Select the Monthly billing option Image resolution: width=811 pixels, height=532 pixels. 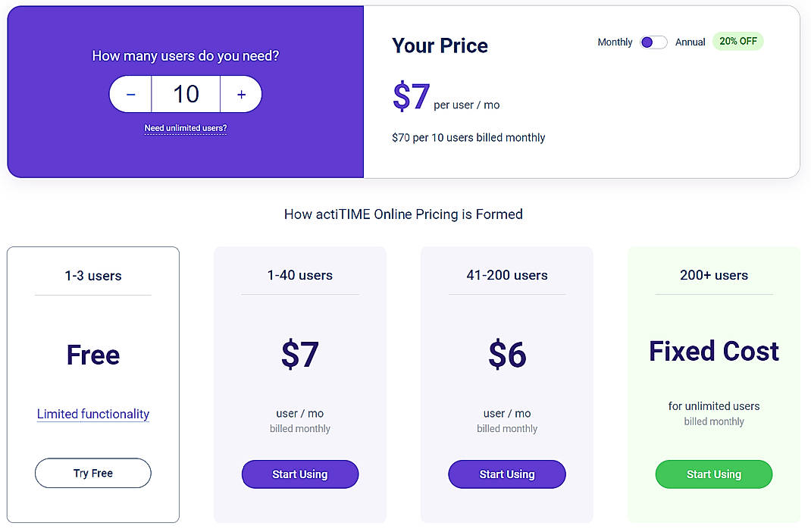(x=615, y=42)
